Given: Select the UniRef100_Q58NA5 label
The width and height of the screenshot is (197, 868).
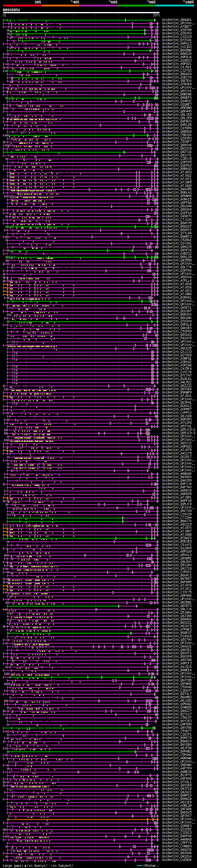Looking at the screenshot, I should tap(177, 196).
